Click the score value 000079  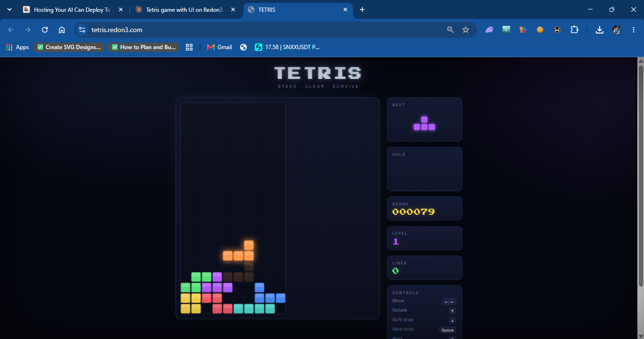(414, 212)
